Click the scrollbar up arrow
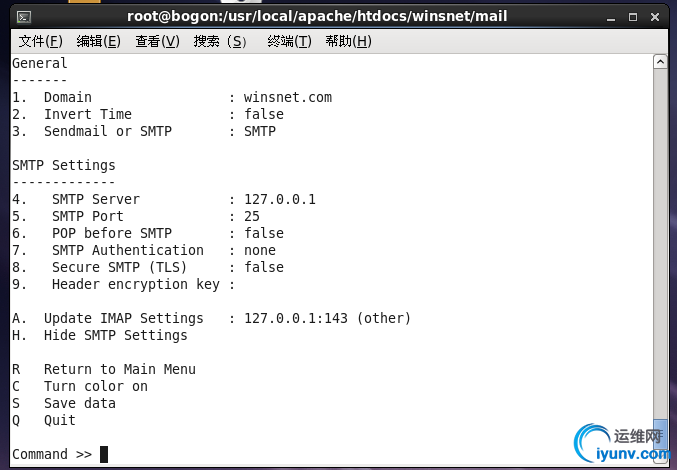Screen dimensions: 677x470 pyautogui.click(x=660, y=62)
